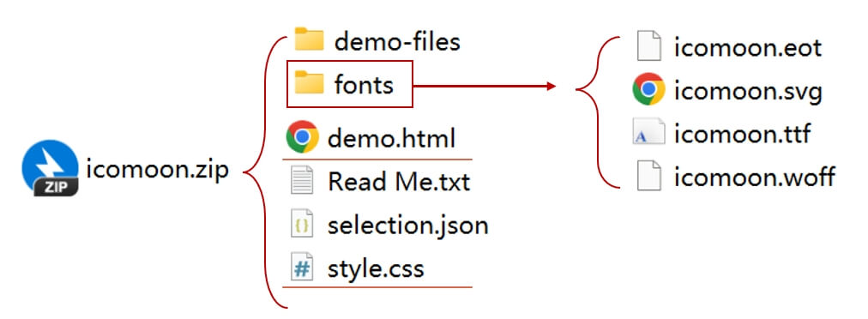Select the icomoon.eot file name
Image resolution: width=868 pixels, height=319 pixels.
click(x=748, y=48)
